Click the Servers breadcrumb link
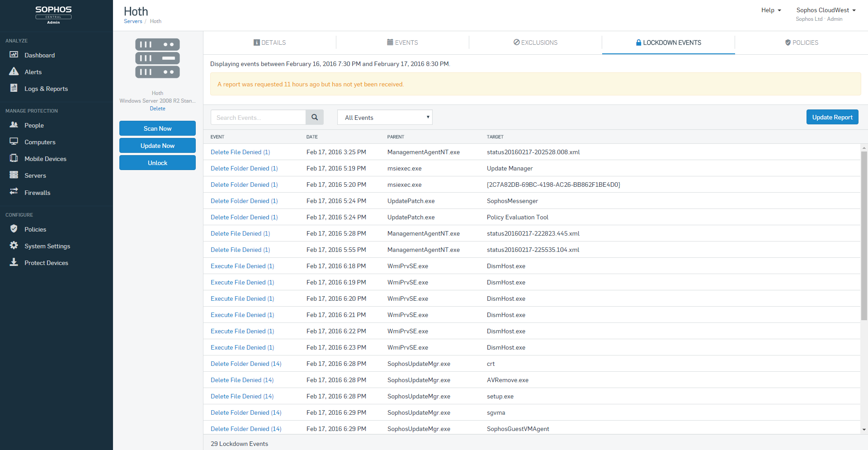The height and width of the screenshot is (450, 868). 133,21
